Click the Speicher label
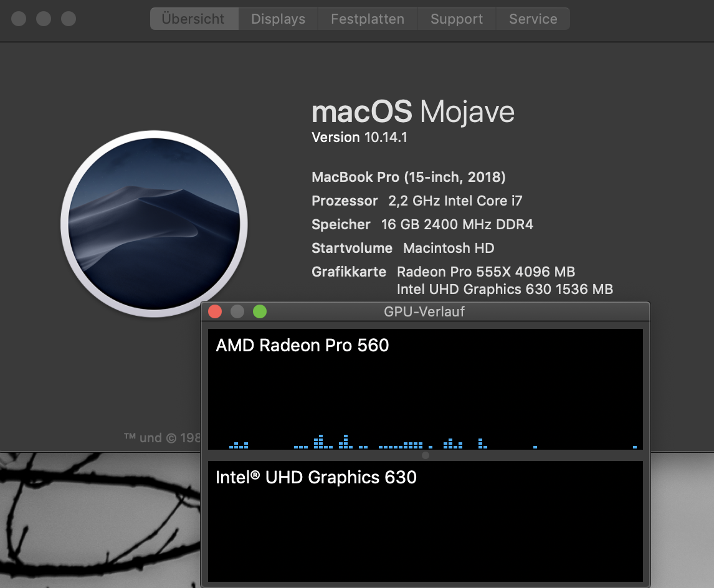The image size is (714, 588). tap(341, 224)
